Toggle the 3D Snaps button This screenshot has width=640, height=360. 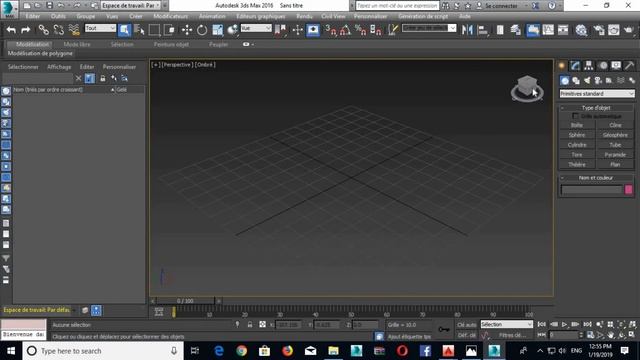[x=331, y=30]
